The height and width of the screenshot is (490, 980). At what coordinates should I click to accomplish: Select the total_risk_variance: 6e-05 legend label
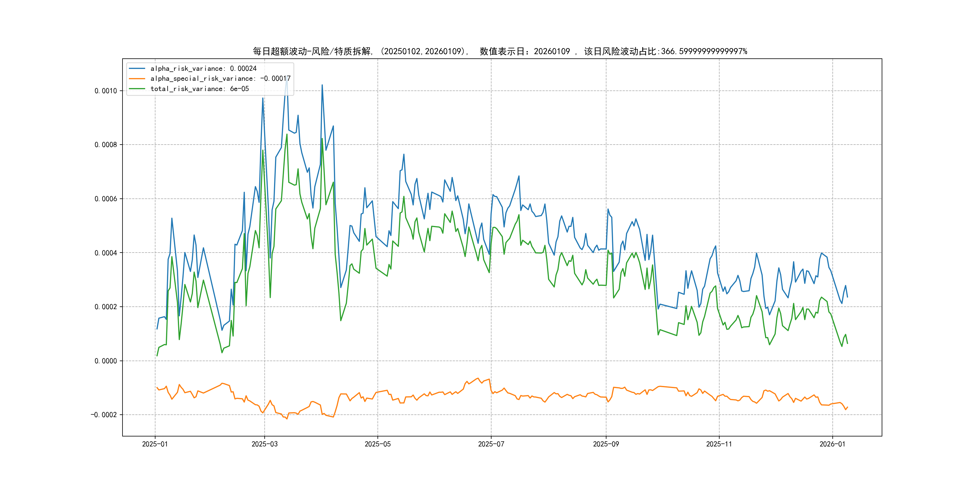pos(200,89)
